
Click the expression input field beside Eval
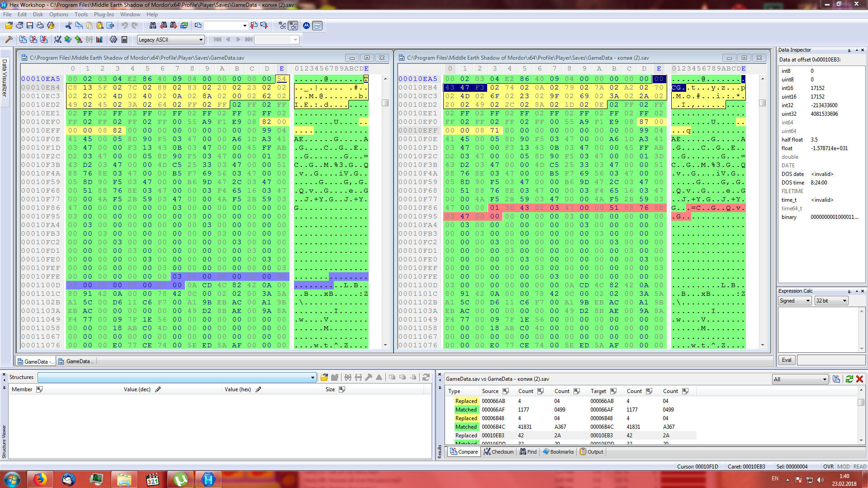point(831,360)
